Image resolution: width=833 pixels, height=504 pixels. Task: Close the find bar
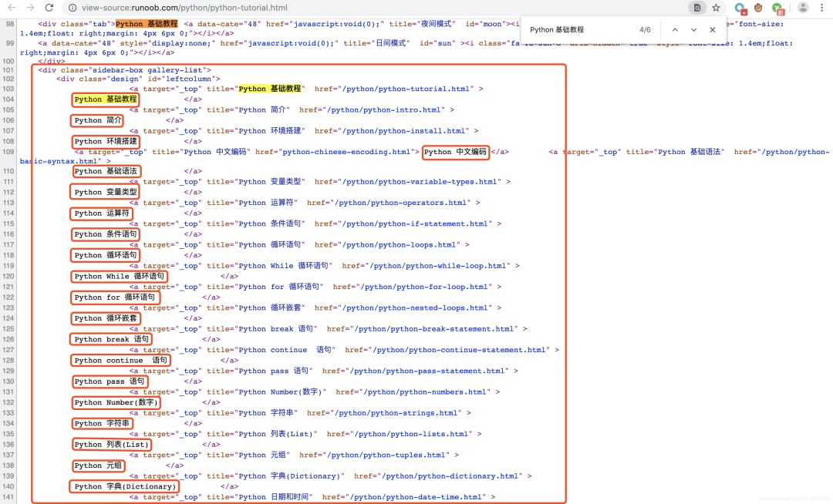[713, 30]
